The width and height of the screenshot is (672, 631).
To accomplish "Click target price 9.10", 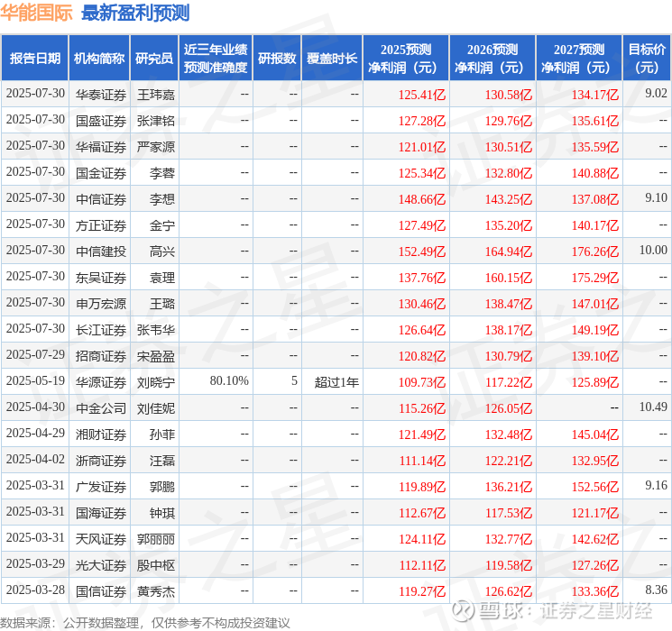I will tap(656, 198).
